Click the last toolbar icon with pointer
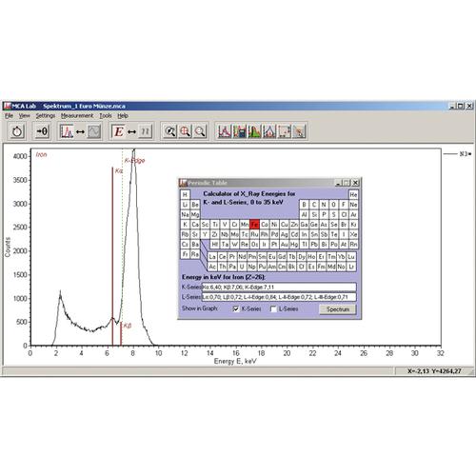This screenshot has width=476, height=476. click(x=299, y=131)
